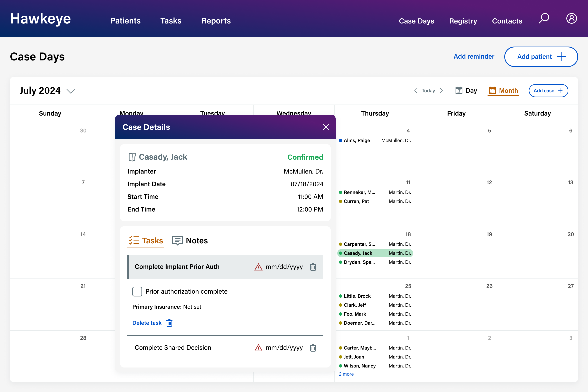The width and height of the screenshot is (588, 392).
Task: Click the 2 more link
Action: pyautogui.click(x=346, y=374)
